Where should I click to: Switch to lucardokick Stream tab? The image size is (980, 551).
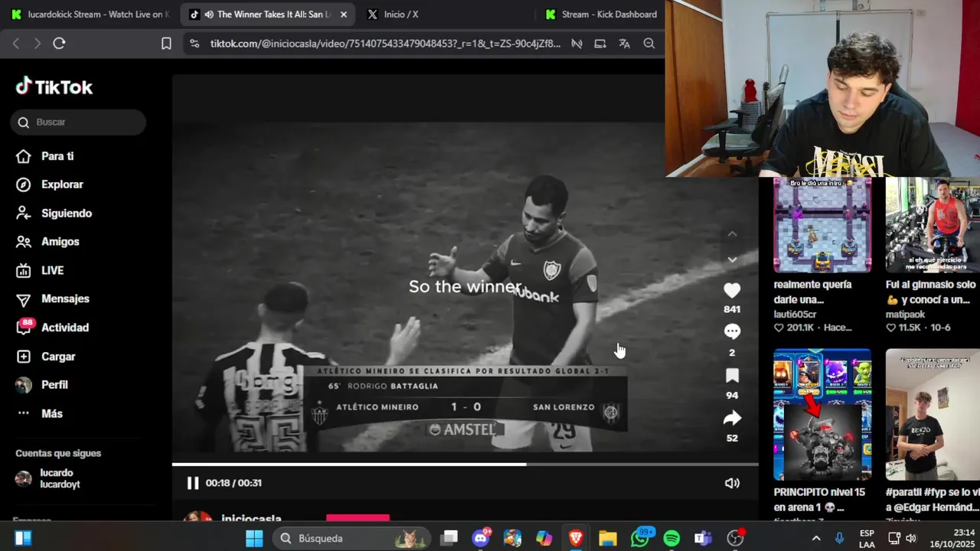(90, 14)
